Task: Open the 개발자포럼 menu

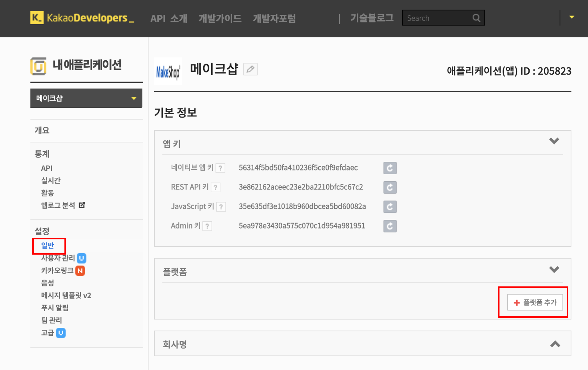Action: (x=274, y=19)
